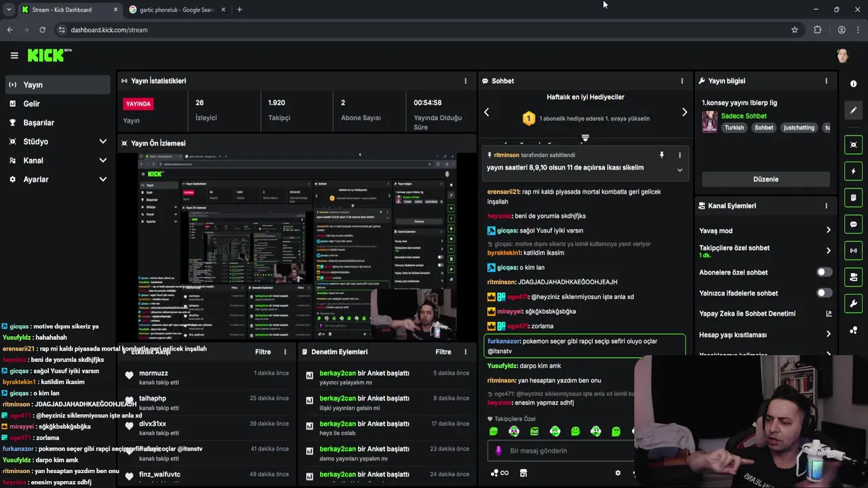Open the Yayın İstatistikleri panel options menu

tap(465, 81)
